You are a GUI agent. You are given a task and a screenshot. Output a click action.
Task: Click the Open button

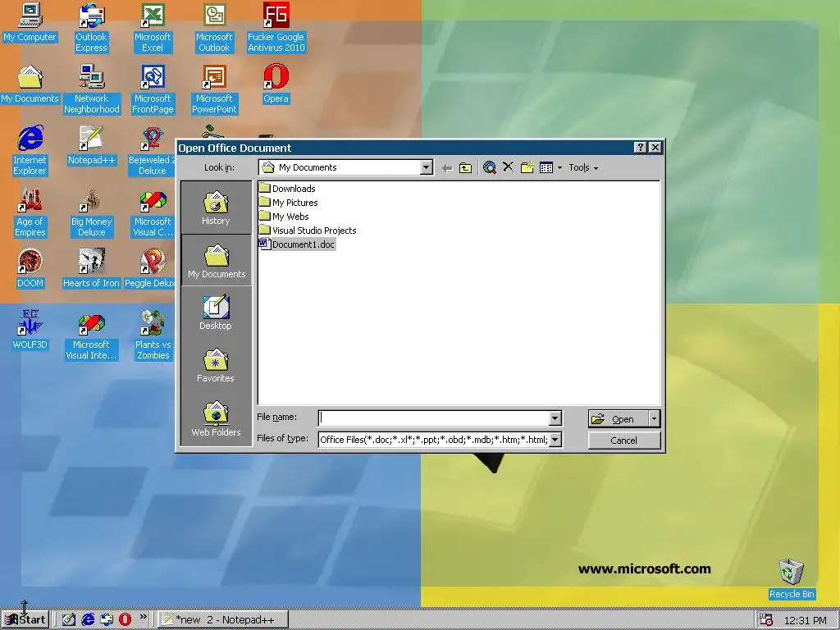tap(619, 418)
